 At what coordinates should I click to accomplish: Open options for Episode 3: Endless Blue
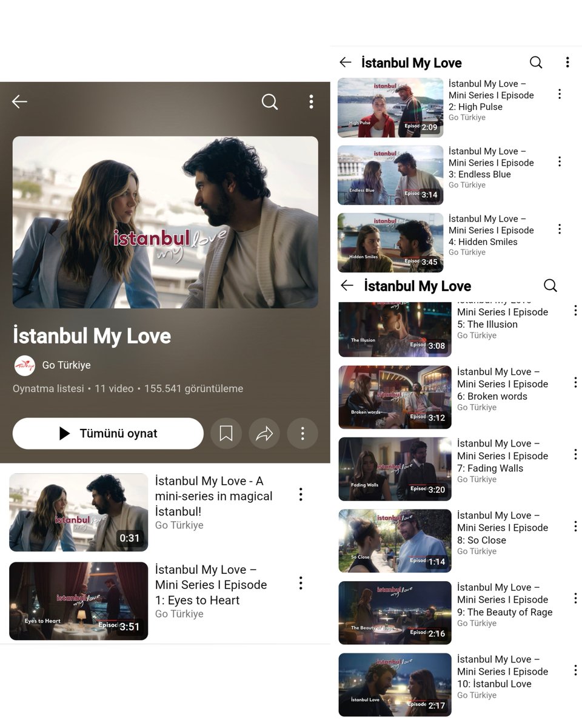[559, 161]
